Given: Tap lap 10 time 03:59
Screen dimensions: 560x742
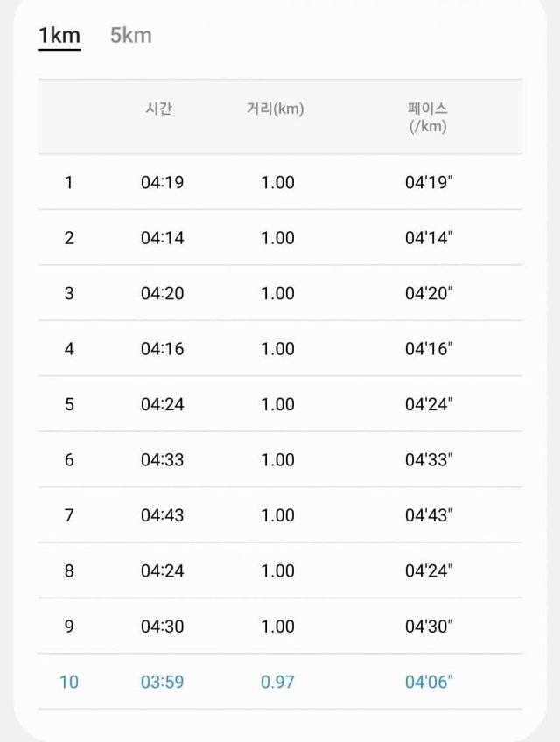Looking at the screenshot, I should point(162,682).
